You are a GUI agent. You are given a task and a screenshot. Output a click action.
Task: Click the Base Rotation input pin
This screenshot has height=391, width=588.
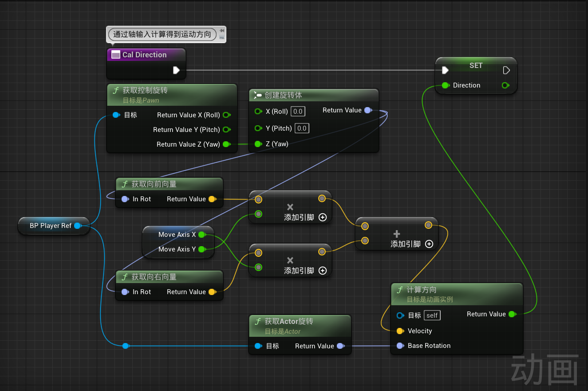pyautogui.click(x=399, y=346)
